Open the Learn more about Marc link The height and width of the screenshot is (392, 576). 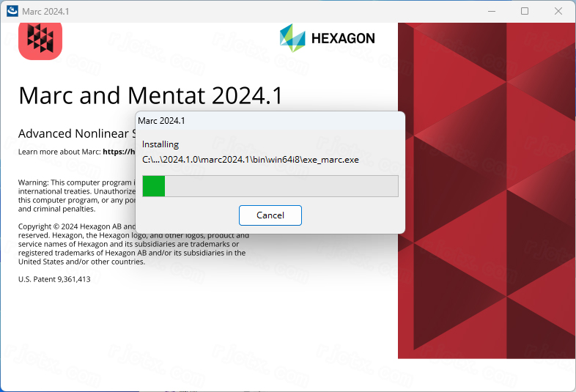pos(119,152)
